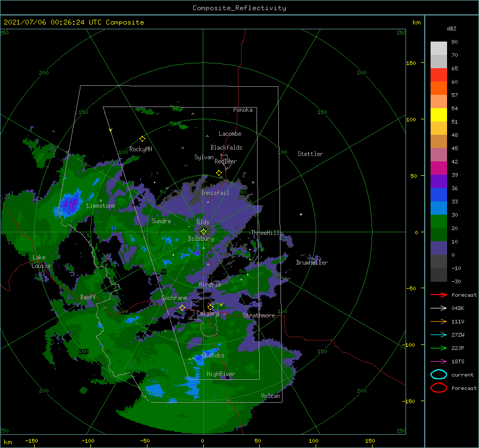Click the white plus marker east of ThreeHills

click(x=301, y=214)
